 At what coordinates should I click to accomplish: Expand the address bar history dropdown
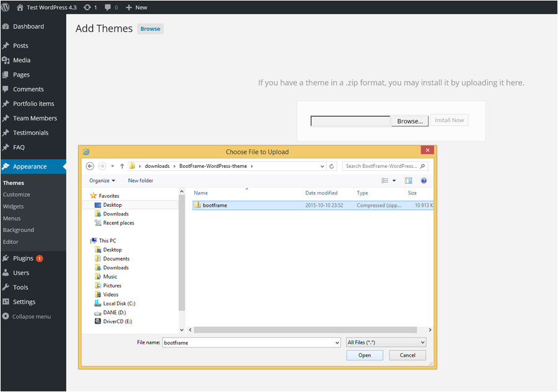[x=322, y=166]
